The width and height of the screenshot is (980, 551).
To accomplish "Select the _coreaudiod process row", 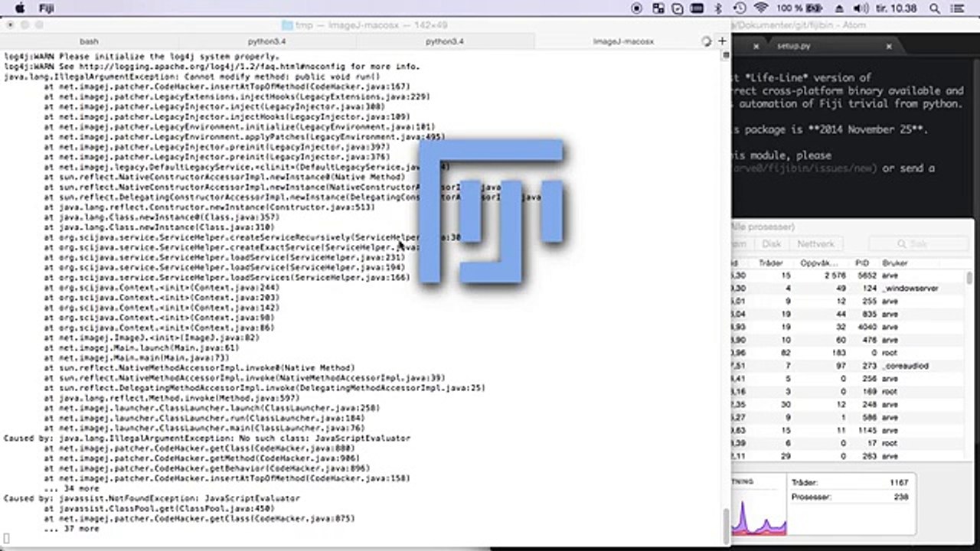I will [848, 366].
